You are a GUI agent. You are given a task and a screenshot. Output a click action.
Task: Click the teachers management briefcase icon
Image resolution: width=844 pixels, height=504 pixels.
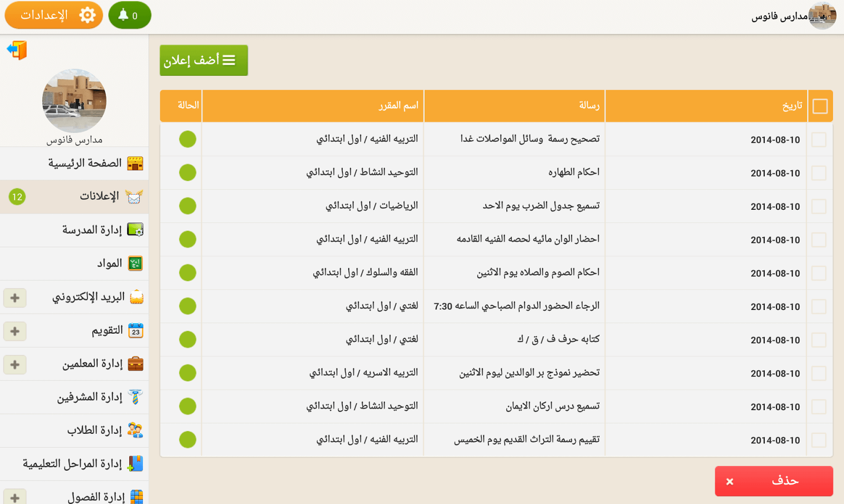(136, 364)
